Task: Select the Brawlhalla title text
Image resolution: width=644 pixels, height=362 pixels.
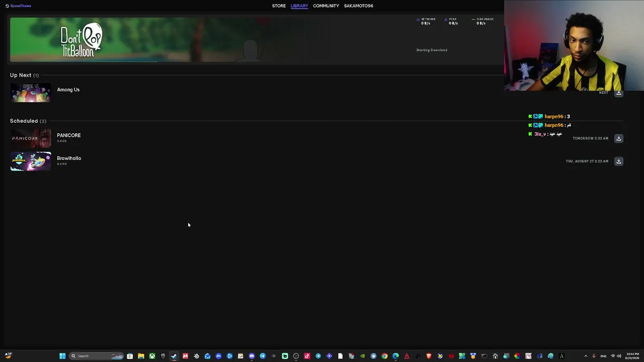Action: pyautogui.click(x=69, y=158)
